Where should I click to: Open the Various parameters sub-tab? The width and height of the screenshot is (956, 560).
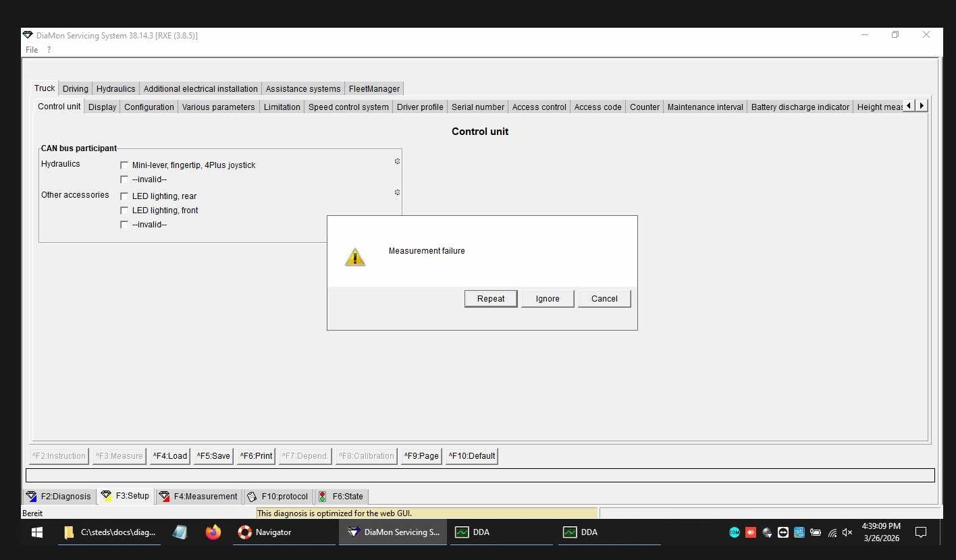pos(219,107)
